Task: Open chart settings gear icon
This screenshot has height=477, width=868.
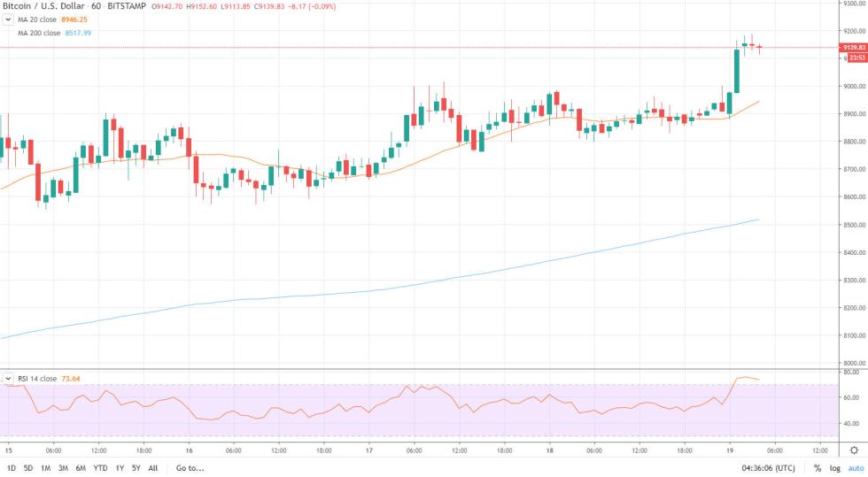Action: coord(854,450)
